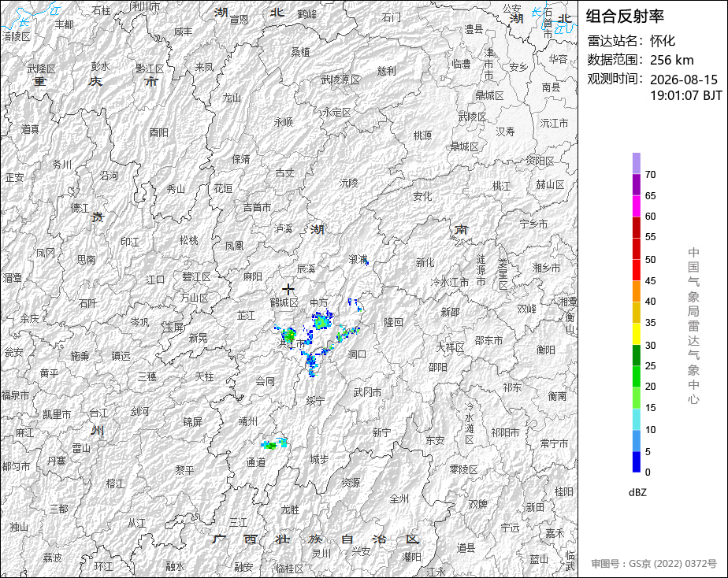Screen dimensions: 728x578
Task: Click the observation time 2026-08-15
Action: click(x=683, y=80)
